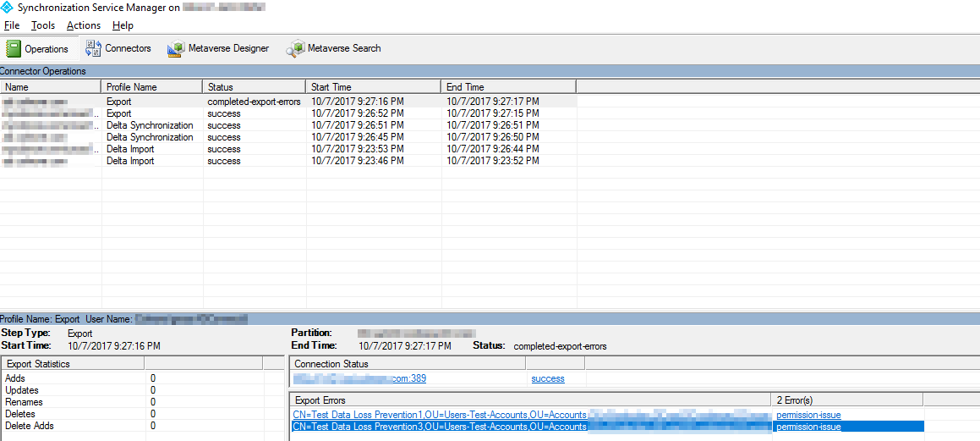The height and width of the screenshot is (441, 980).
Task: Open the Actions menu
Action: pyautogui.click(x=84, y=25)
